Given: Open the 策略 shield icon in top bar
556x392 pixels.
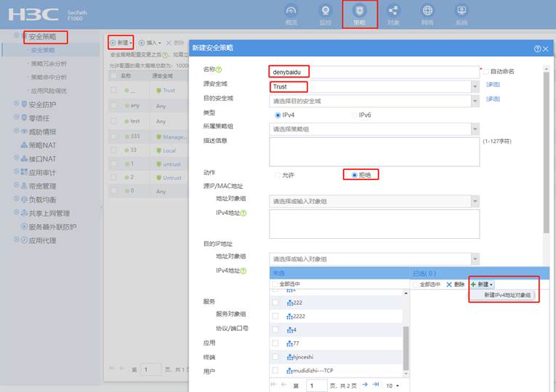Looking at the screenshot, I should click(359, 11).
